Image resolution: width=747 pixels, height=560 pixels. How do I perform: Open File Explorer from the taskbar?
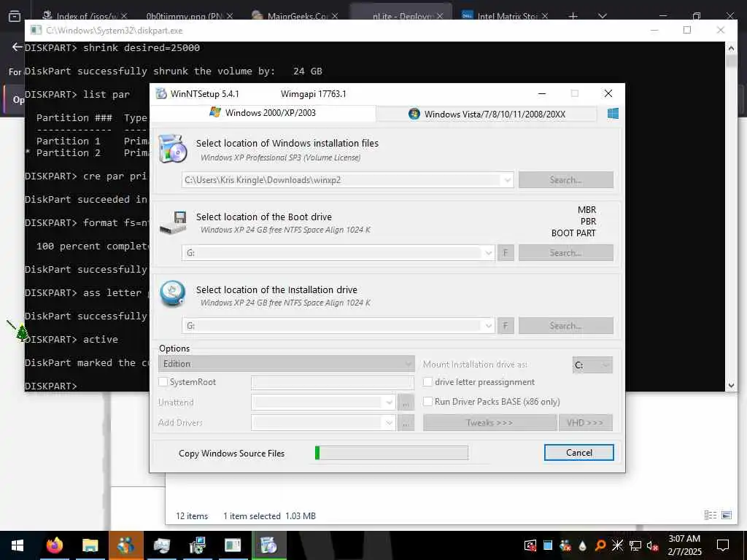[x=90, y=545]
